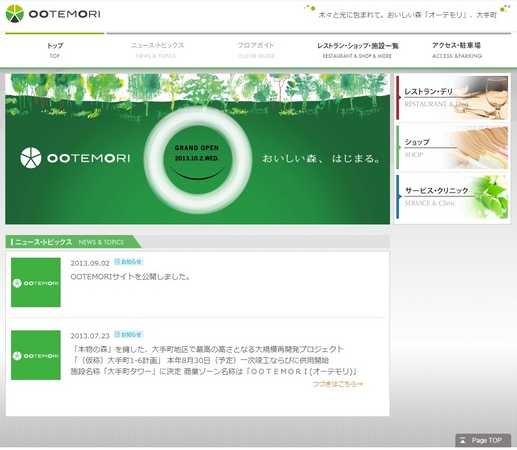Open the トップ TOP navigation tab
The image size is (517, 450).
[55, 50]
